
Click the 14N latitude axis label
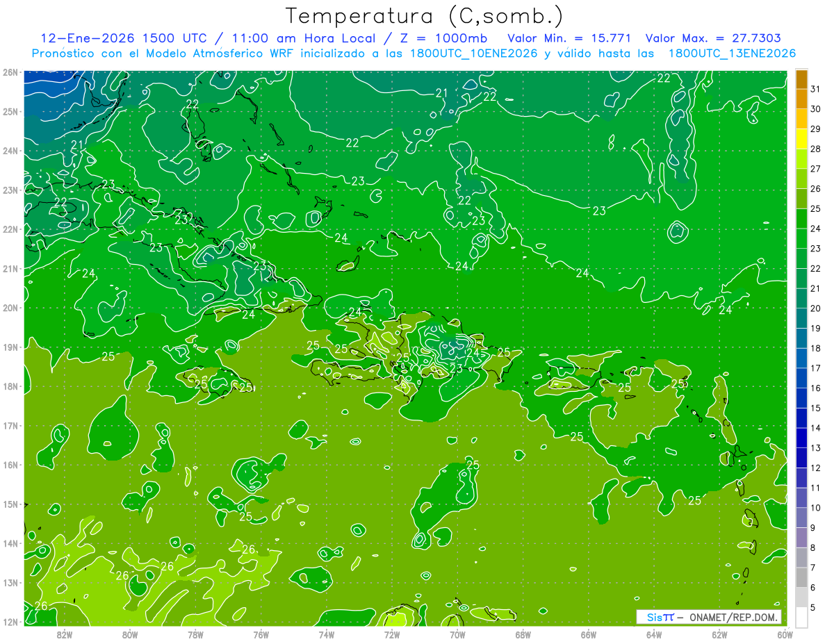(x=10, y=543)
